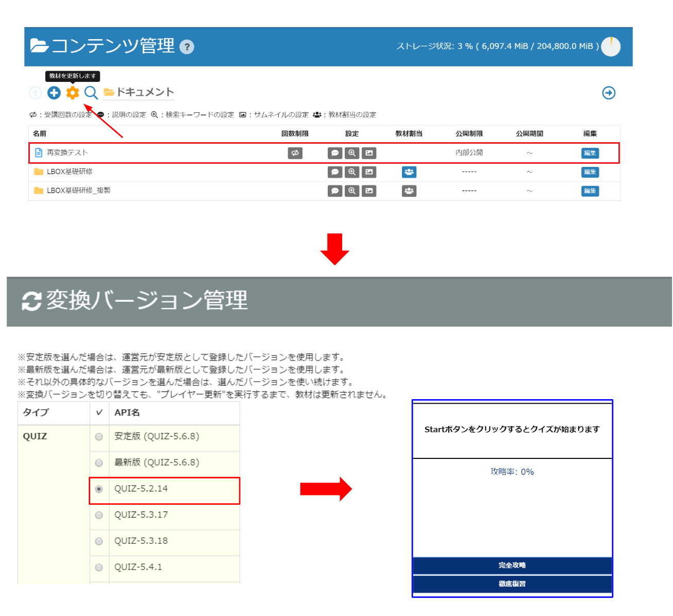Open the LBOX基礎研修 folder
The height and width of the screenshot is (616, 673).
[70, 172]
